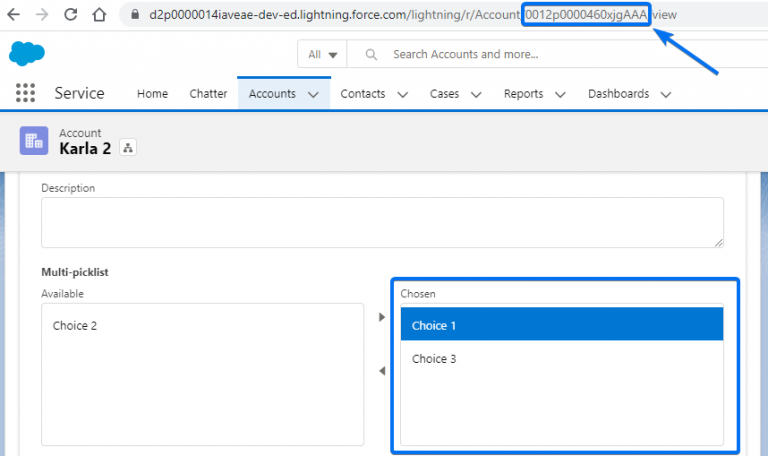The width and height of the screenshot is (768, 456).
Task: Click the Salesforce cloud logo
Action: coord(27,53)
